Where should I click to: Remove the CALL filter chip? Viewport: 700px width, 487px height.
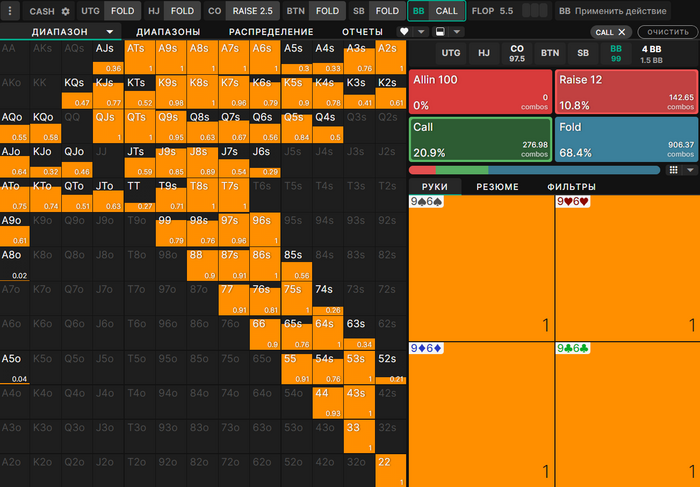click(622, 32)
